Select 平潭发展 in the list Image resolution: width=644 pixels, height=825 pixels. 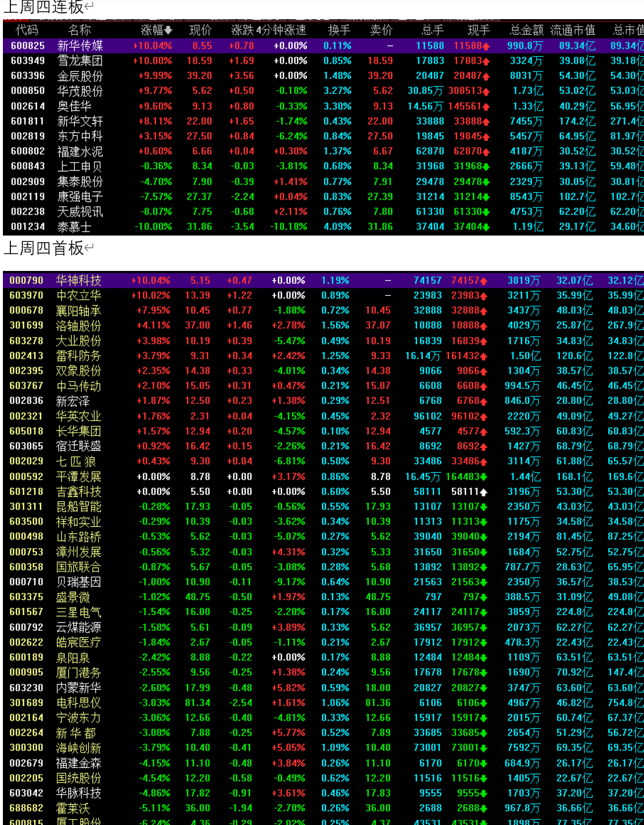tap(78, 476)
